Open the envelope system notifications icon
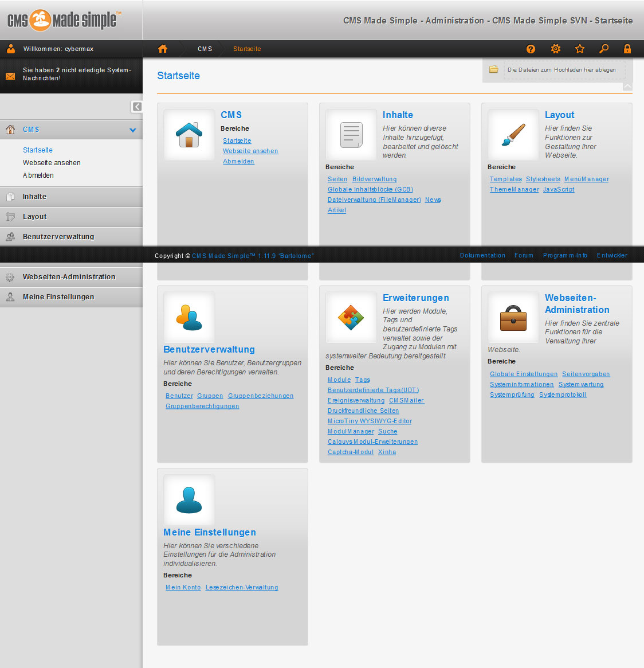This screenshot has height=668, width=644. [10, 76]
